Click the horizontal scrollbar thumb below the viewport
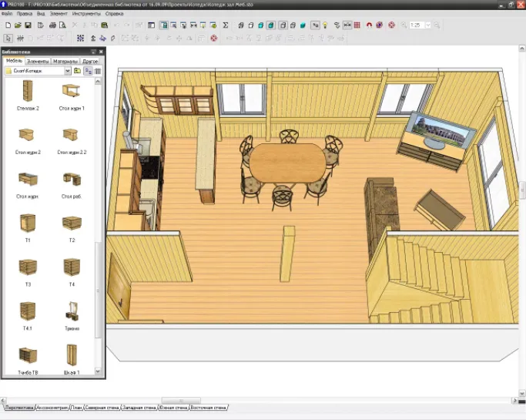Screen dimensions: 526x420 [181, 401]
